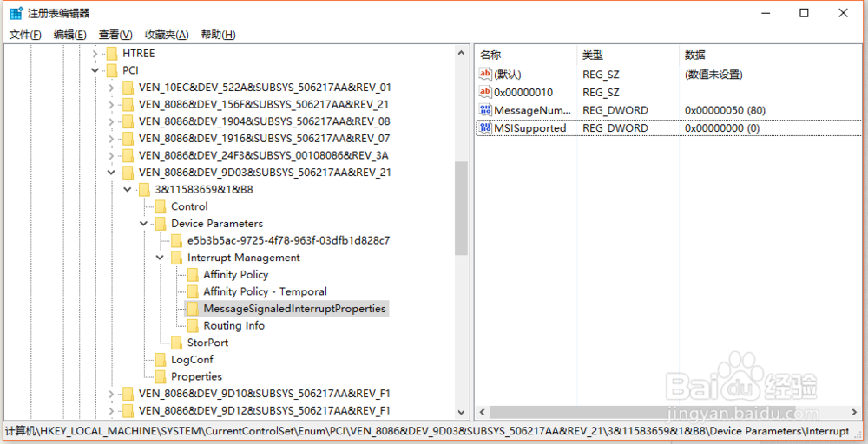Select VEN_8086&DEV_9D03&SUBSYS_506217AA&REV_21 key

click(x=265, y=173)
